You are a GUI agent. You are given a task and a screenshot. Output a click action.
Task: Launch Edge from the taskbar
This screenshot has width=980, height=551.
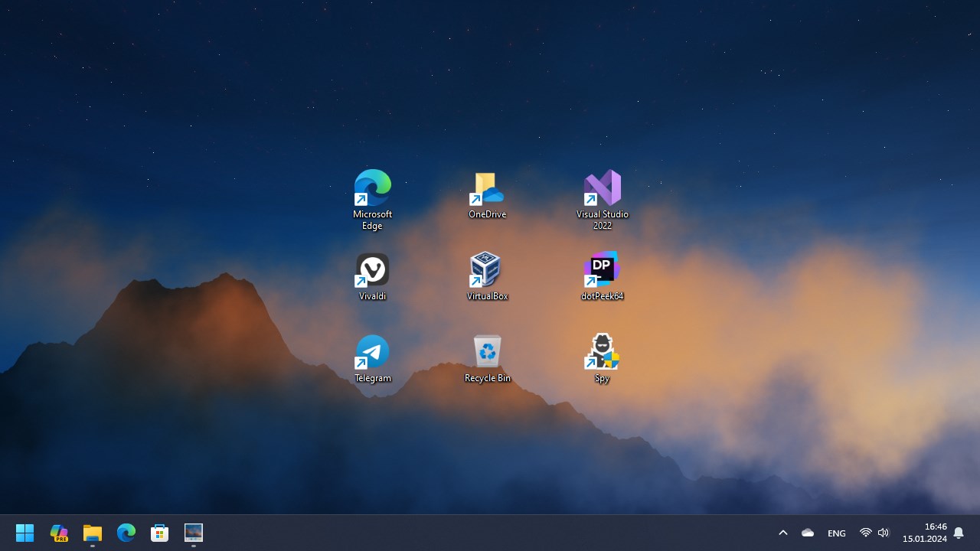point(126,533)
